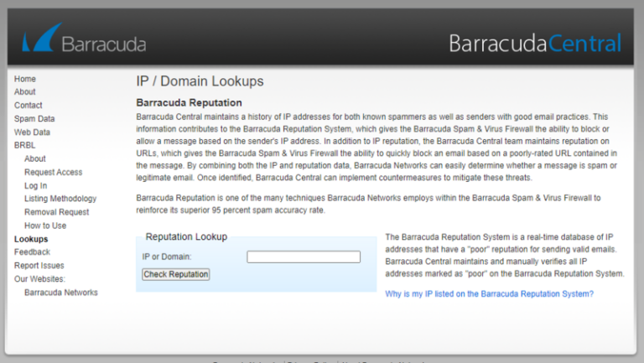Focus the IP or Domain input field
This screenshot has width=644, height=363.
click(x=304, y=257)
